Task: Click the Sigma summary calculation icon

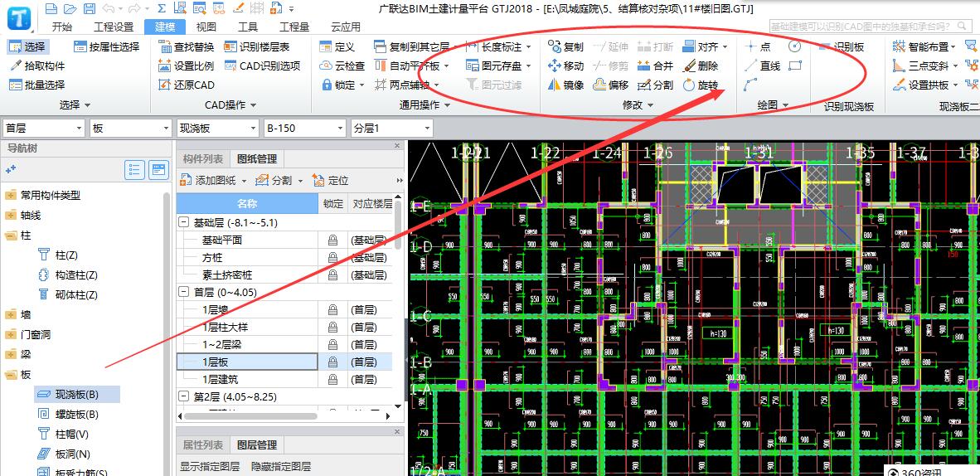Action: [161, 9]
